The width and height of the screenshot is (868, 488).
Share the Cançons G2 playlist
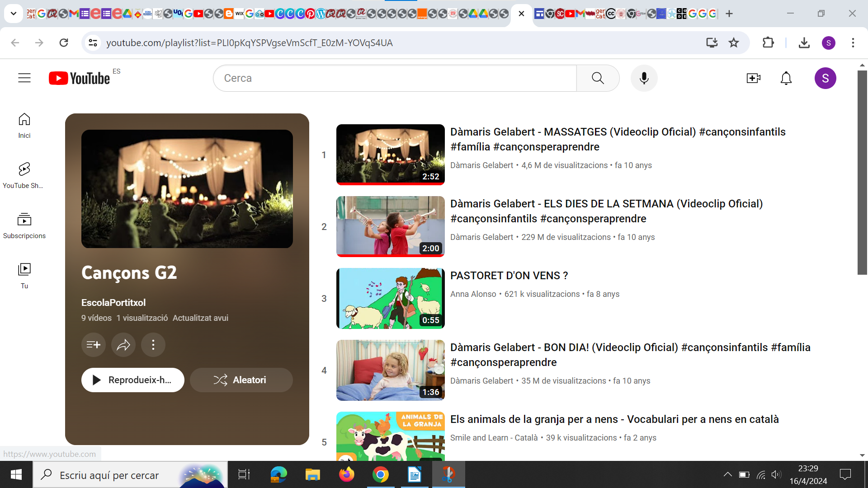[123, 345]
